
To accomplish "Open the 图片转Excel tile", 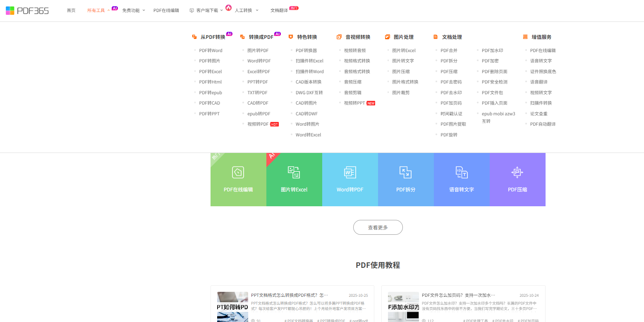I will click(294, 179).
